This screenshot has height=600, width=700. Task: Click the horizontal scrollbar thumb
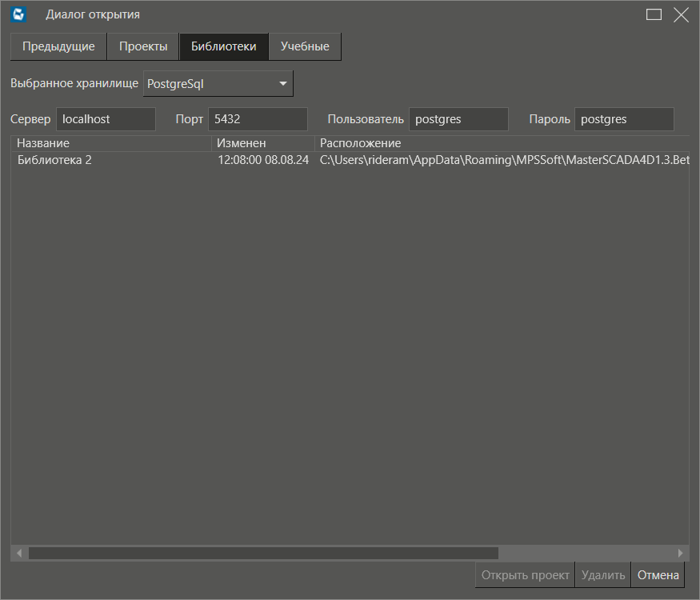(x=263, y=553)
